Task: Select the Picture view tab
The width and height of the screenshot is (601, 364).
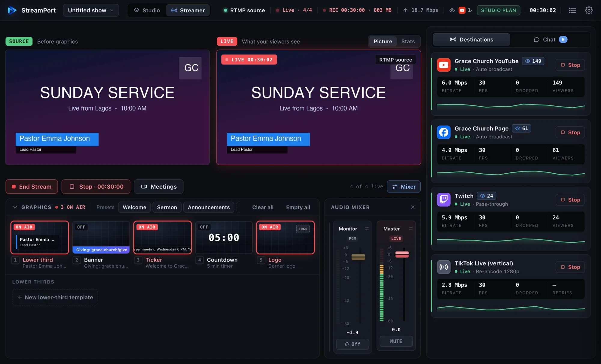Action: pyautogui.click(x=383, y=41)
